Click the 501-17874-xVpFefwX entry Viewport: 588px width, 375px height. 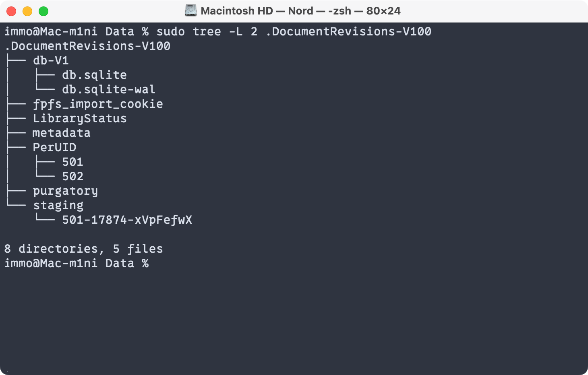[127, 220]
